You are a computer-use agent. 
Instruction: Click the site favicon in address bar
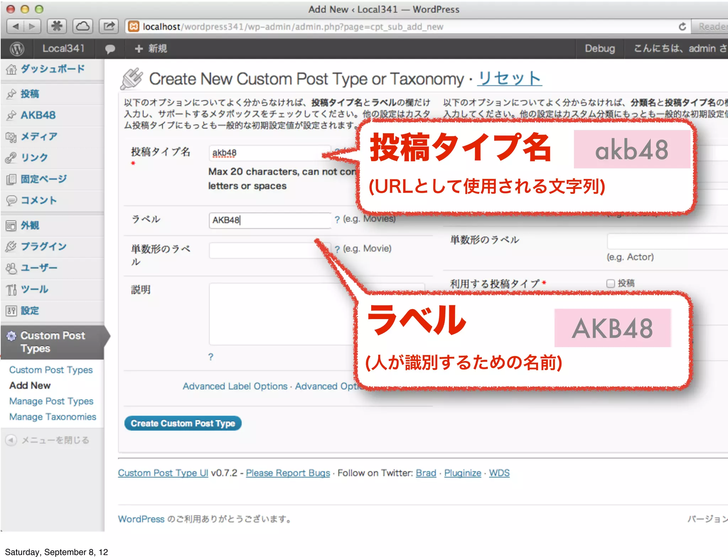point(134,27)
